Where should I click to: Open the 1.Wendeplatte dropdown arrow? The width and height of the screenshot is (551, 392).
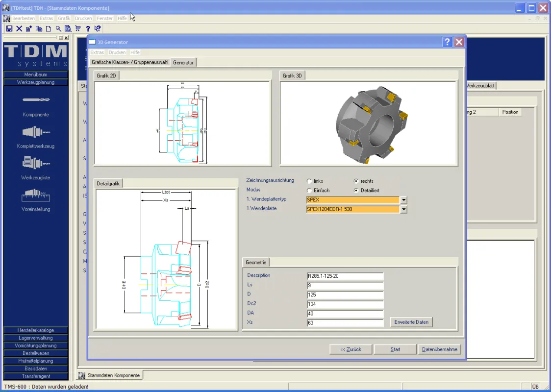pos(403,209)
